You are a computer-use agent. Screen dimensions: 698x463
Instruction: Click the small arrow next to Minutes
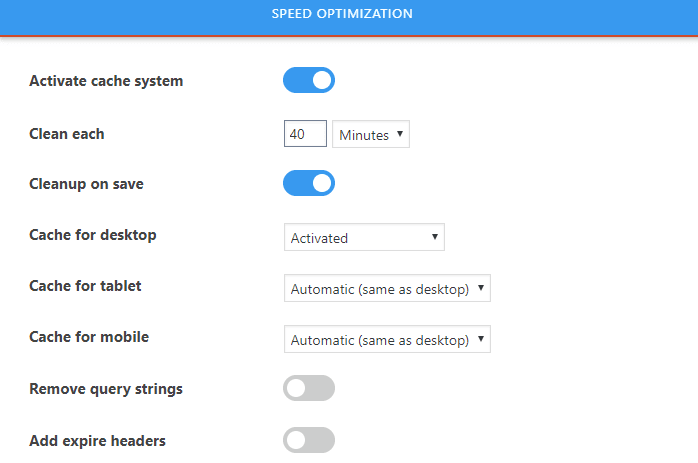(400, 134)
